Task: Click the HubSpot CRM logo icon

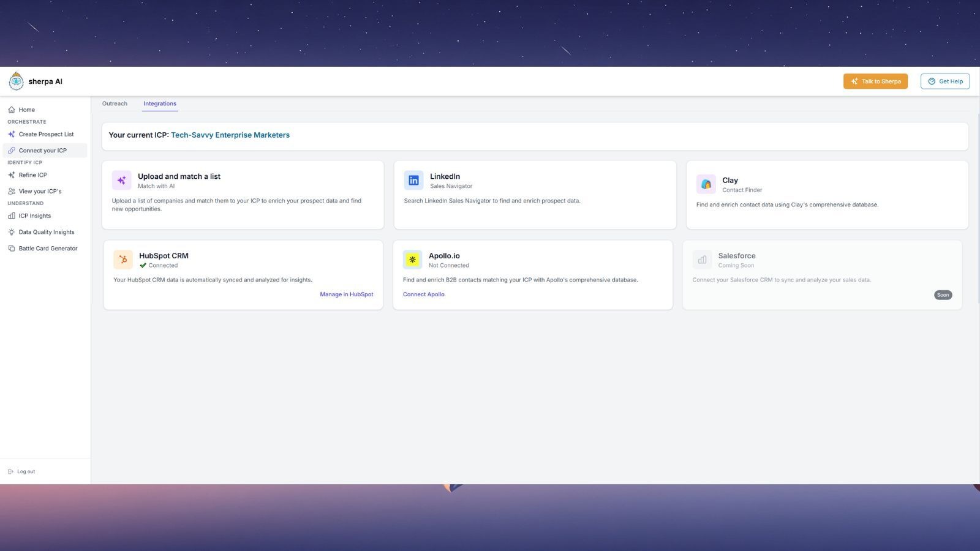Action: pos(123,260)
